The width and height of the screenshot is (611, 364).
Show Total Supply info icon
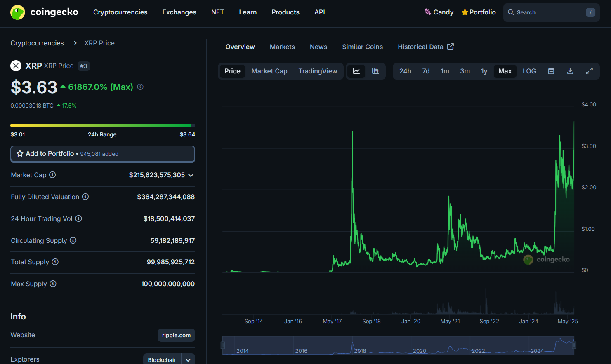(55, 262)
